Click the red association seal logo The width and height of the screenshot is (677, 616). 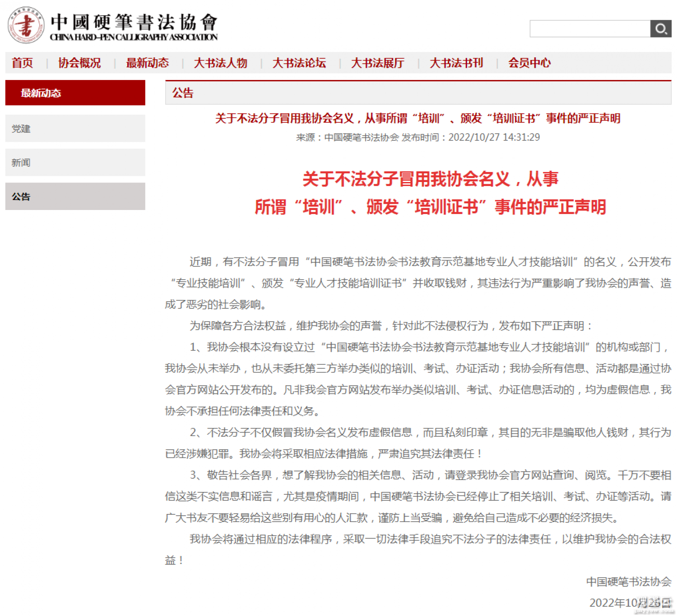pos(26,25)
